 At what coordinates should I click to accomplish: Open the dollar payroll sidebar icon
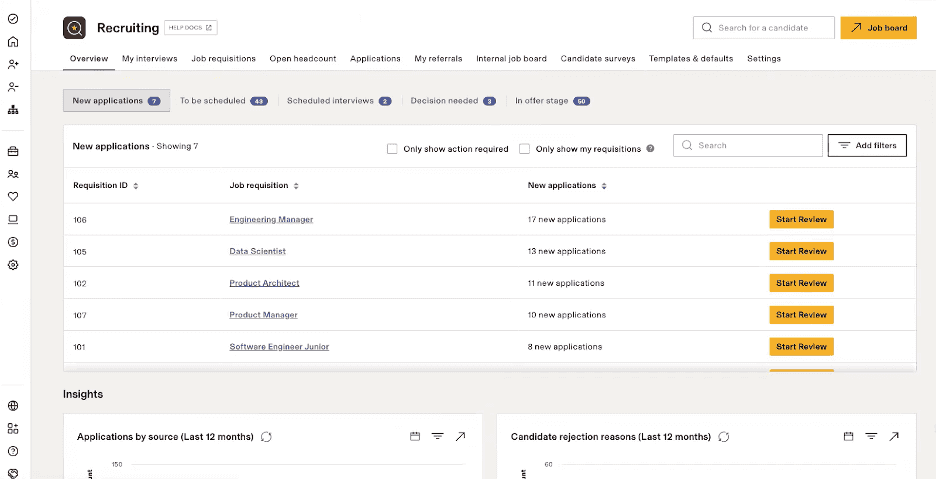pos(13,242)
